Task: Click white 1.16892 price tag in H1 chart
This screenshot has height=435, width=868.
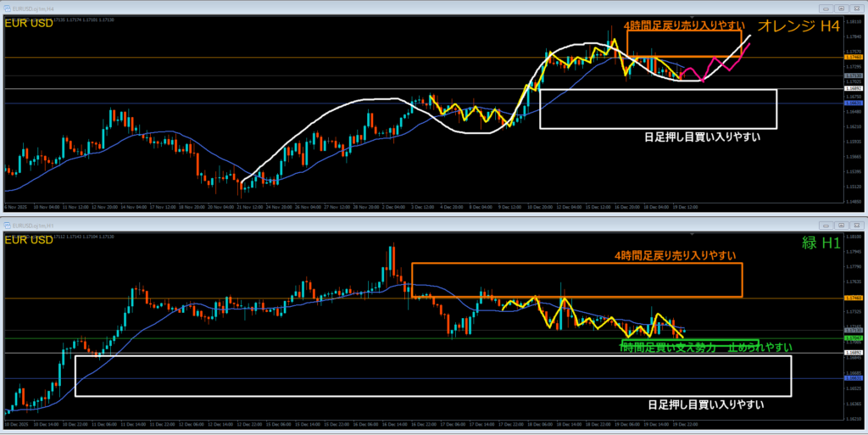Action: [853, 352]
